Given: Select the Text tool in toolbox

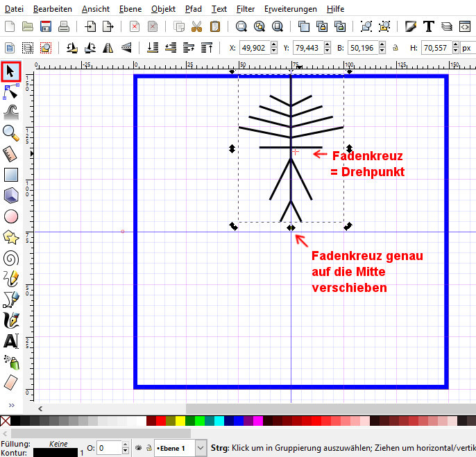Looking at the screenshot, I should click(11, 341).
